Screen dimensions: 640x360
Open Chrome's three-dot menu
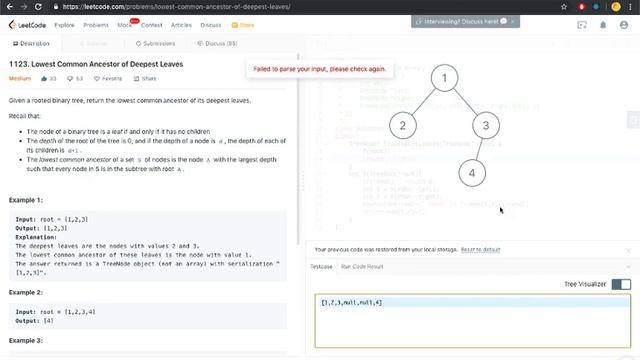click(x=631, y=7)
